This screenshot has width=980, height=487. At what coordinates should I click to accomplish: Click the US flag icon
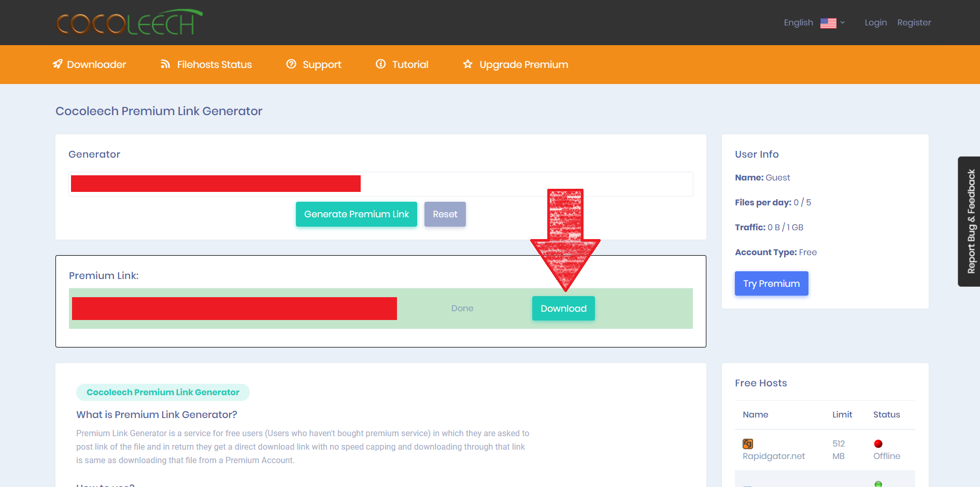(x=828, y=23)
